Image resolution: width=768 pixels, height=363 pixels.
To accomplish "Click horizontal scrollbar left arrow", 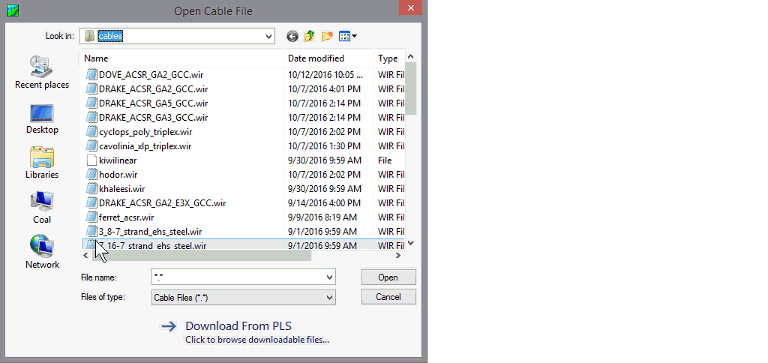I will click(86, 255).
